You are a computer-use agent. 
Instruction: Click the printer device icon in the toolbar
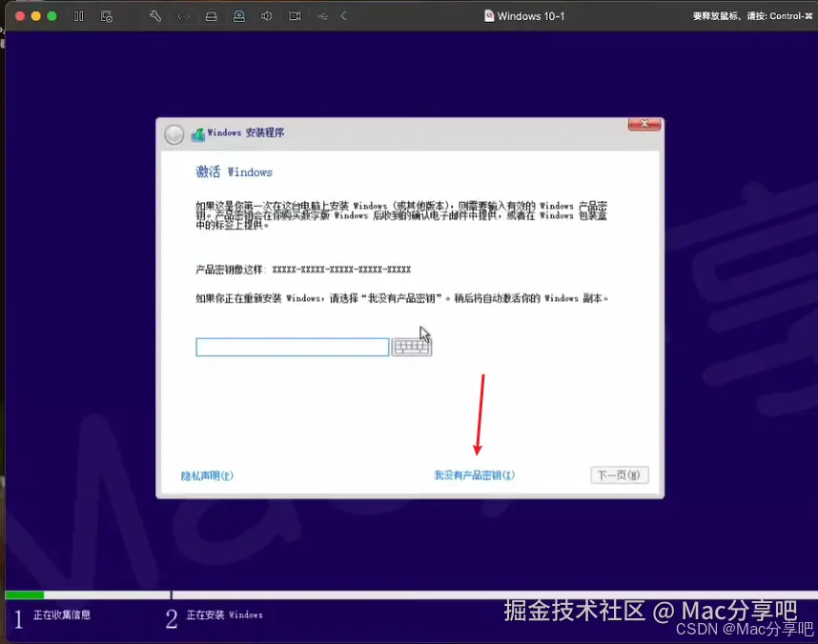click(211, 16)
